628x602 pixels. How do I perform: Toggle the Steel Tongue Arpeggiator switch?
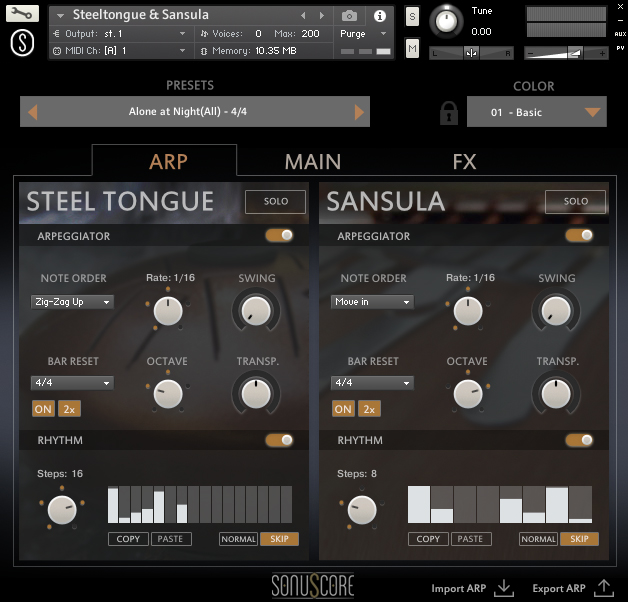pos(280,236)
